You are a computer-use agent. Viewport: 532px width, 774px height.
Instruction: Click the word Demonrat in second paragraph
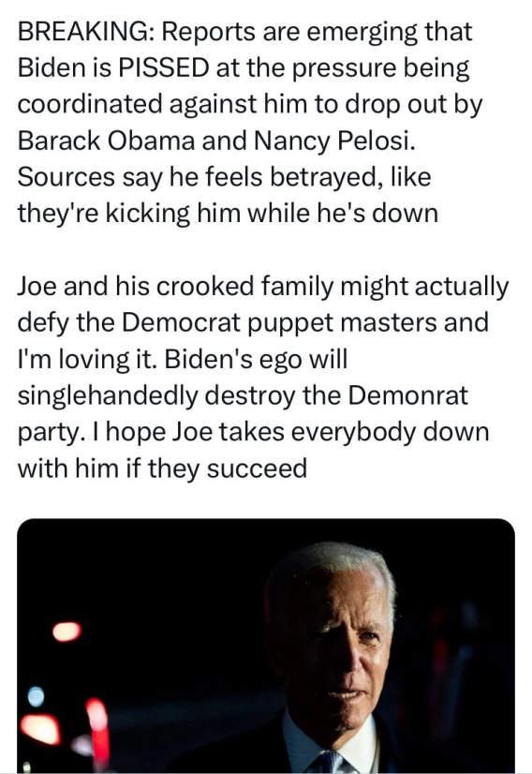pyautogui.click(x=407, y=395)
